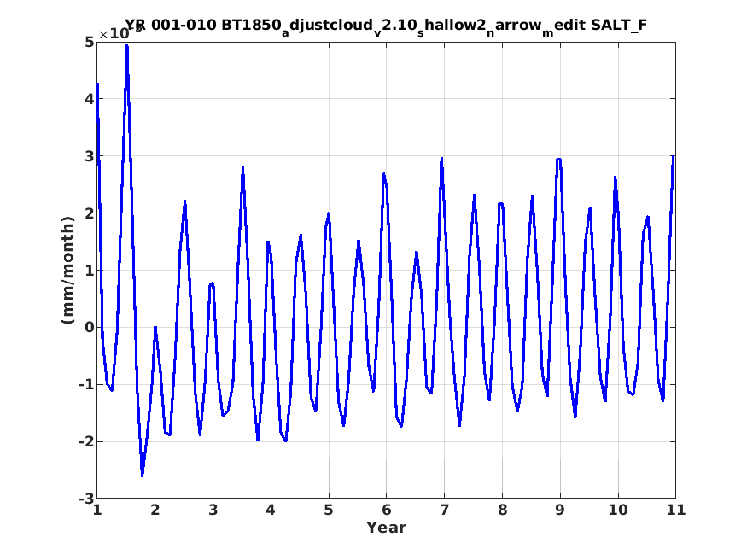The height and width of the screenshot is (560, 747).
Task: Click the x-axis tick label '5'
Action: click(329, 510)
